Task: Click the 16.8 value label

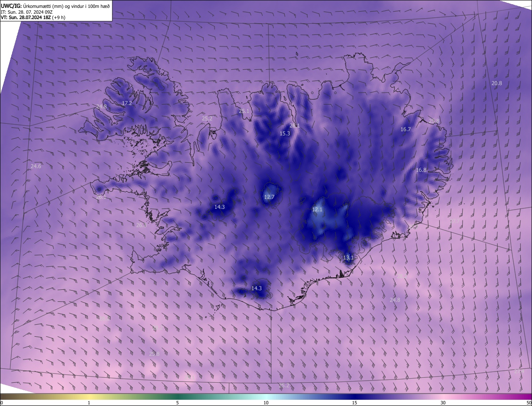Action: point(421,170)
